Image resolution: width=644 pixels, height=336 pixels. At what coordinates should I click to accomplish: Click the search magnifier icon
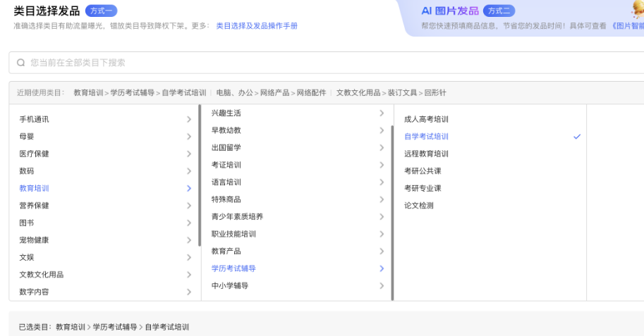click(x=21, y=63)
